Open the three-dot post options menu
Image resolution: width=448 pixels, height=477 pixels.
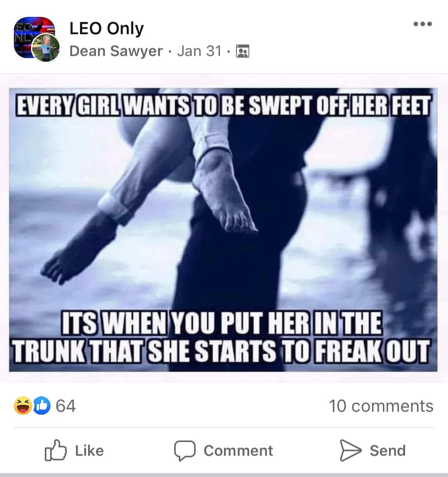coord(422,24)
